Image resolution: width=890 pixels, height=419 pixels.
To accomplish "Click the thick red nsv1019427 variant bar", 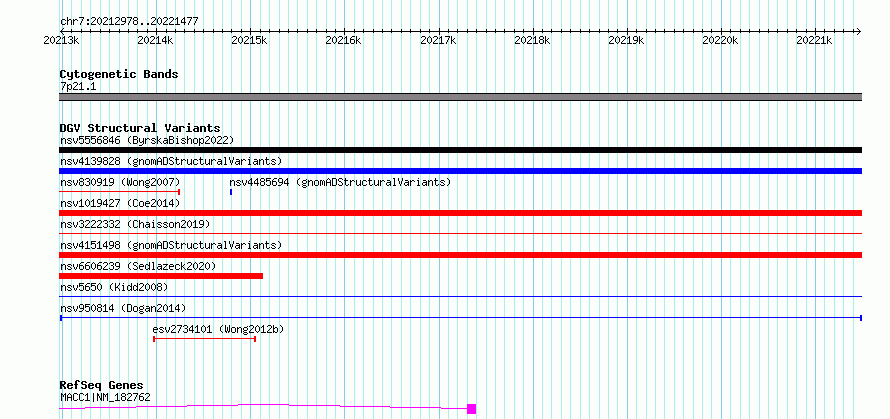I will (460, 213).
